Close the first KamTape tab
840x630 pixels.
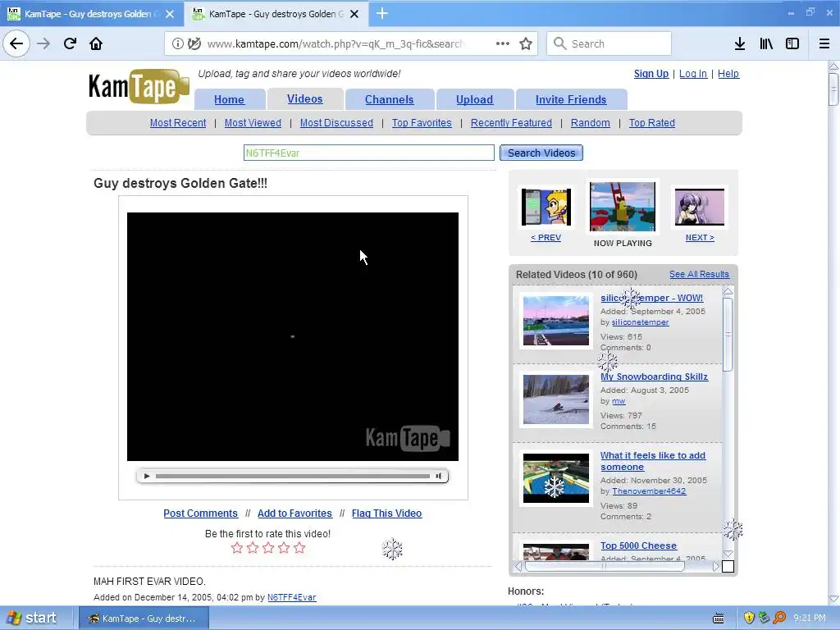click(x=170, y=14)
